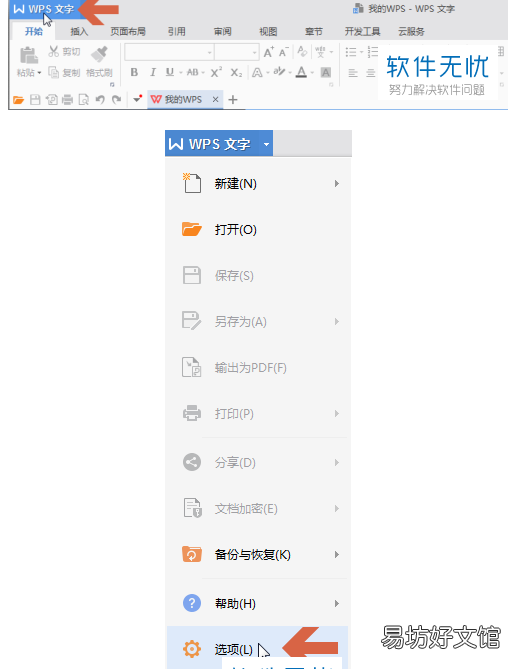Choose 另存为(A) from the menu
Image resolution: width=528 pixels, height=669 pixels.
pos(258,321)
